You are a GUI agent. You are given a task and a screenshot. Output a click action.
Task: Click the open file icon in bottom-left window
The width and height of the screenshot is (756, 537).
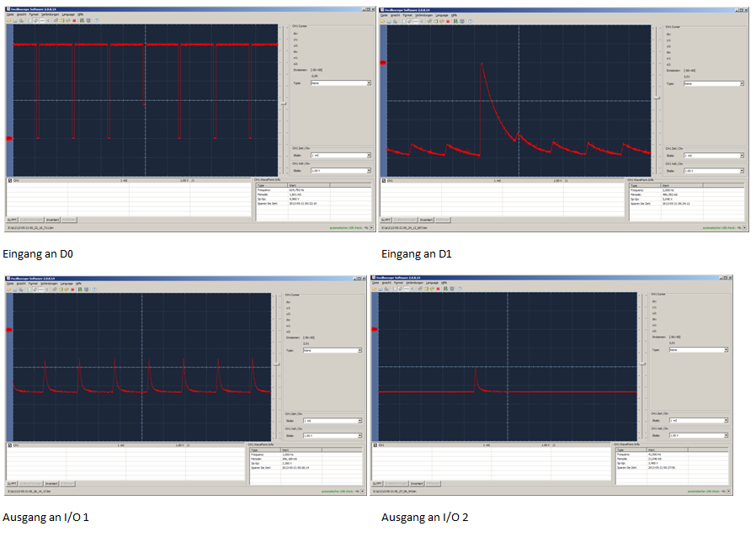pyautogui.click(x=9, y=290)
